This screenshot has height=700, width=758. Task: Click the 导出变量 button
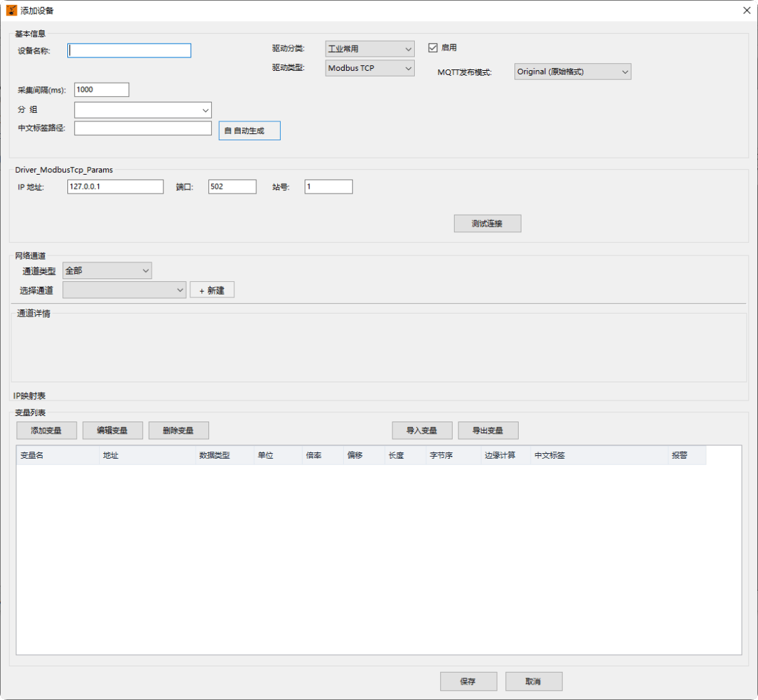pyautogui.click(x=488, y=431)
